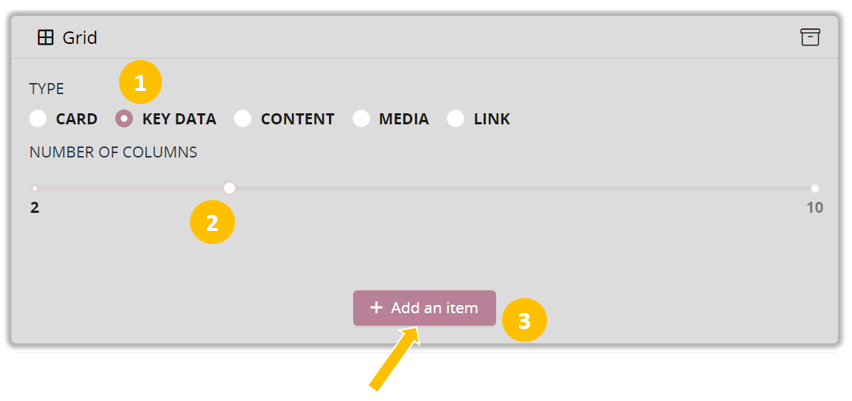Pick the MEDIA type radio button
The width and height of the screenshot is (852, 401).
coord(361,119)
